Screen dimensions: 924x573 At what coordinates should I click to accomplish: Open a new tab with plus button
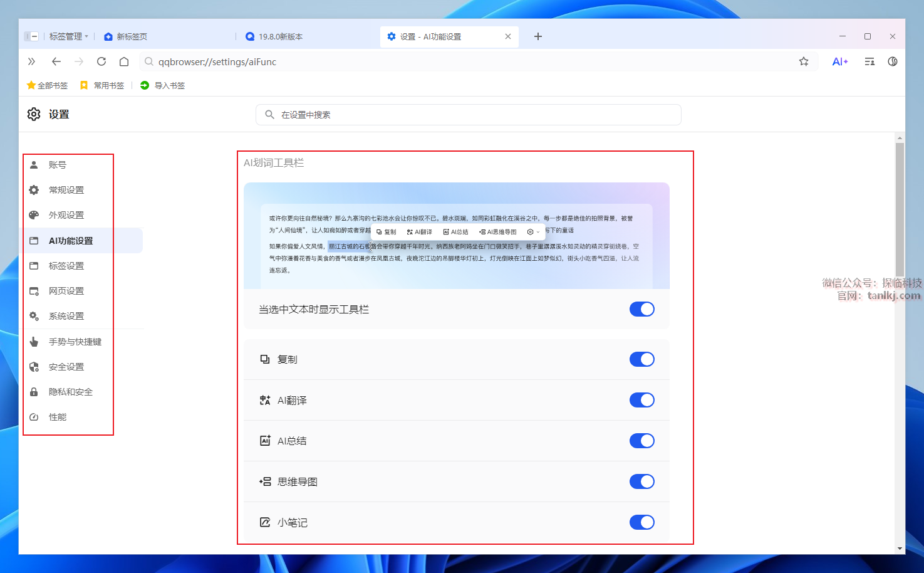pyautogui.click(x=537, y=36)
